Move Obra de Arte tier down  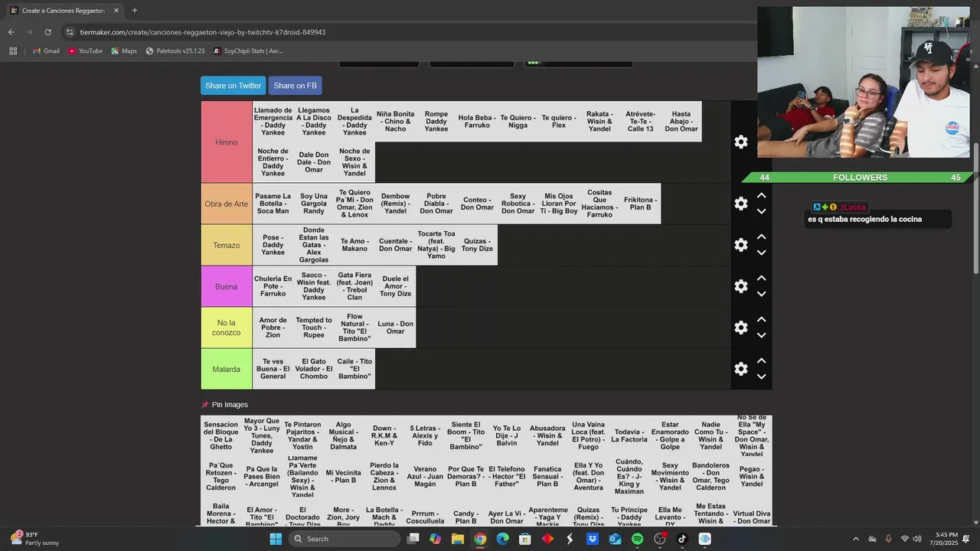pos(761,211)
